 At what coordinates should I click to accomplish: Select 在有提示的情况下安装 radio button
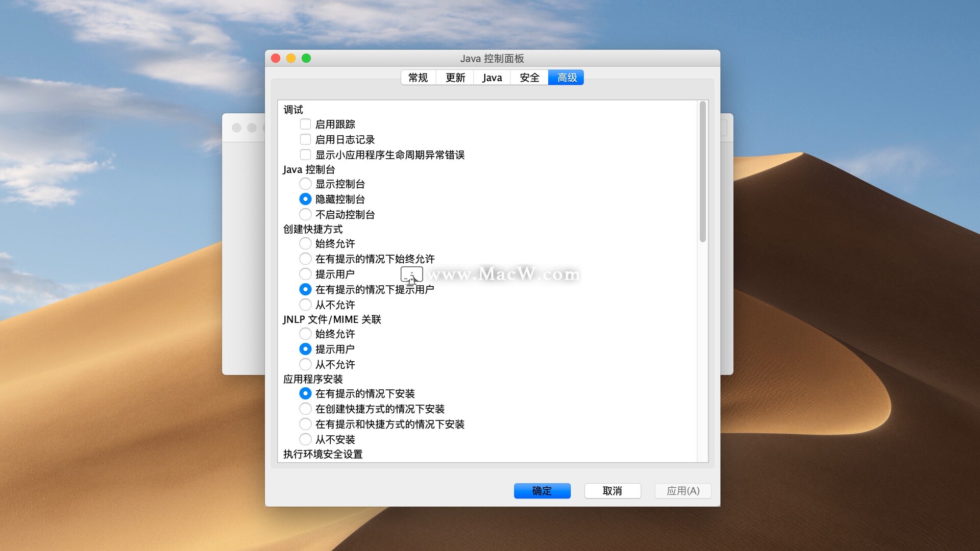click(x=305, y=393)
